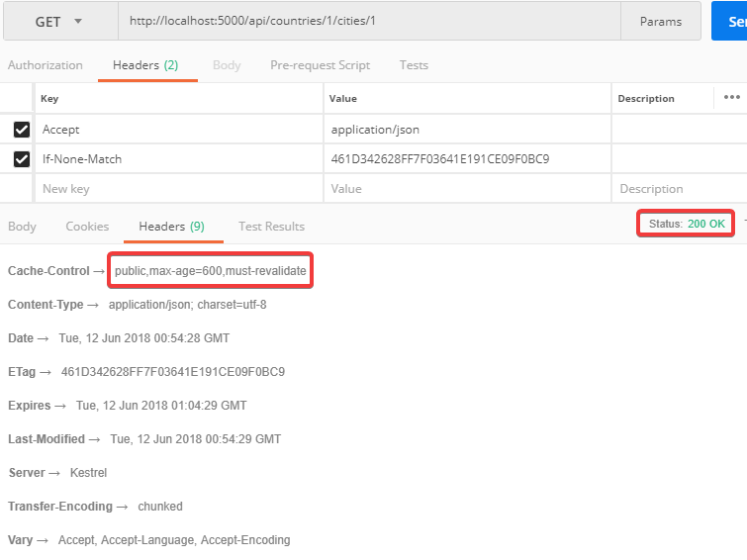
Task: Select the request Headers (2) tab
Action: (x=145, y=65)
